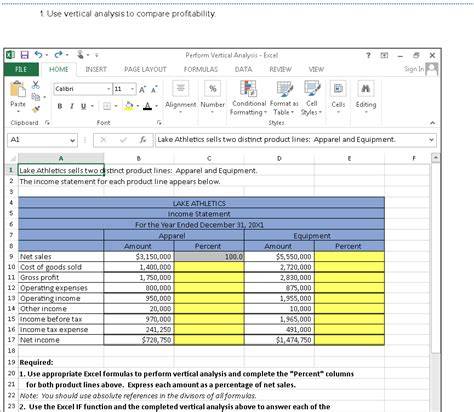
Task: Toggle Bold formatting
Action: 60,106
